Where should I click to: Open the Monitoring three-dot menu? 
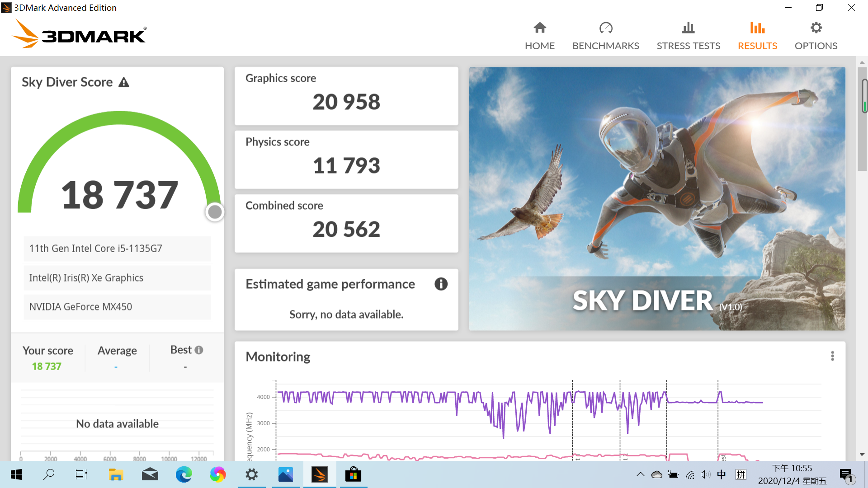coord(832,356)
